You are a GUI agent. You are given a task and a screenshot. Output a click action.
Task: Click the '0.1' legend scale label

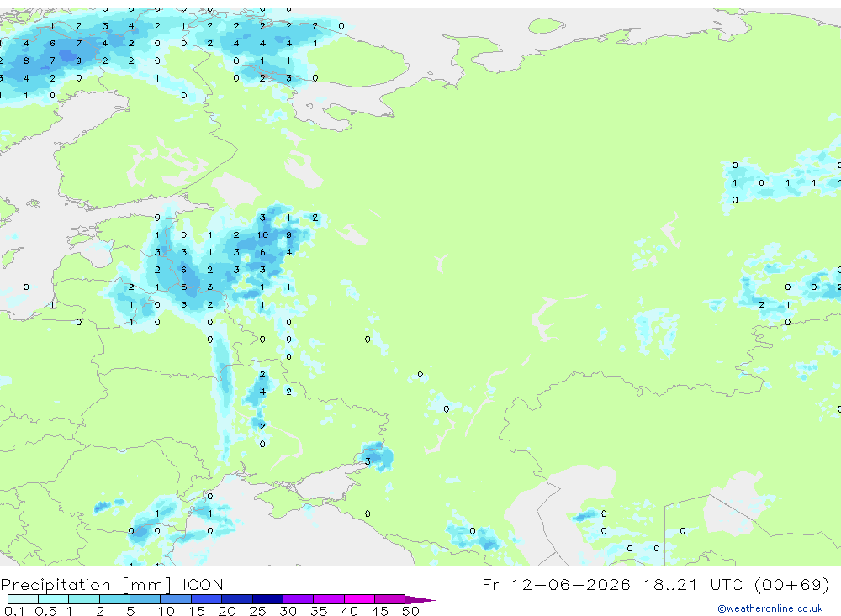tap(14, 611)
